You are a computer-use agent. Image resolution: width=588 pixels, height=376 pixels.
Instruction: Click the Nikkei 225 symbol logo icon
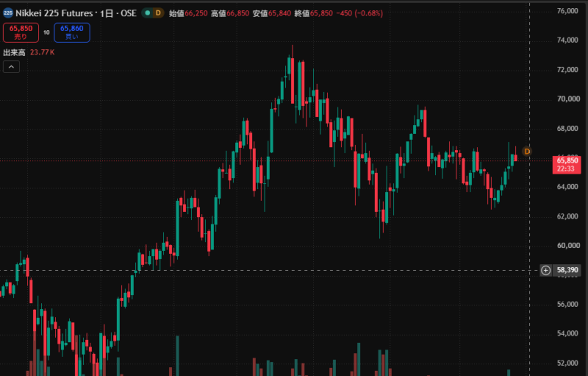[8, 13]
